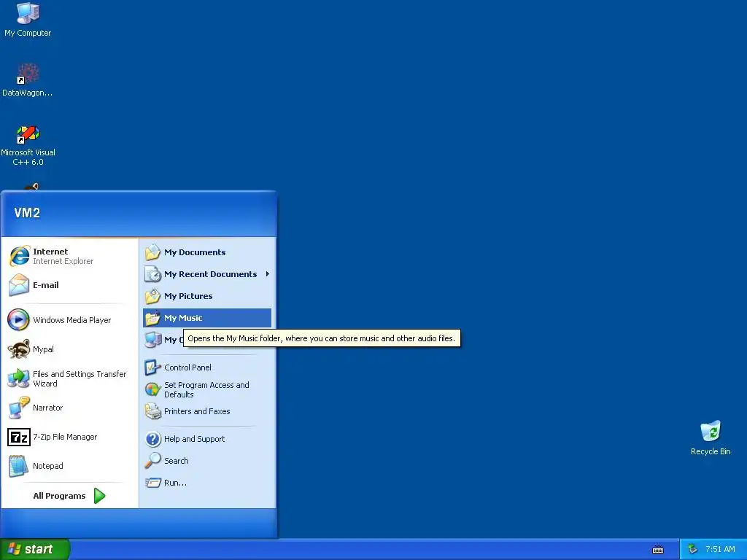Launch the Narrator icon

pyautogui.click(x=18, y=408)
